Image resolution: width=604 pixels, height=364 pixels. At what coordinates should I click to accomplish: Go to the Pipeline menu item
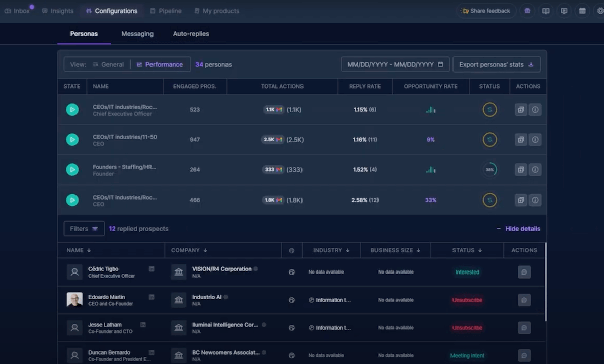point(166,11)
